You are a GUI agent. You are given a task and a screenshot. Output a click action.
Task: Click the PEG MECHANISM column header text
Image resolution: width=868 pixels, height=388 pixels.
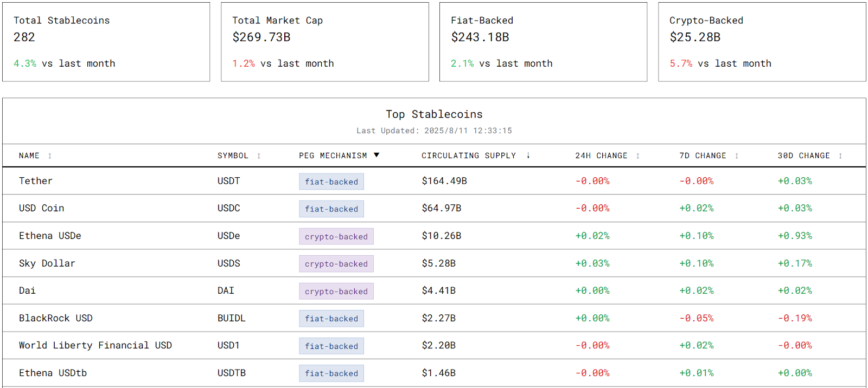pos(333,156)
